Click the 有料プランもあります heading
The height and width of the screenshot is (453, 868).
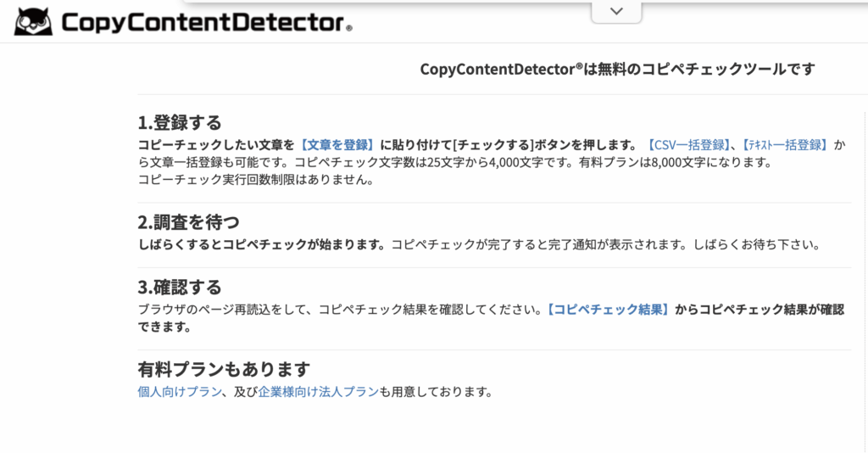[224, 369]
